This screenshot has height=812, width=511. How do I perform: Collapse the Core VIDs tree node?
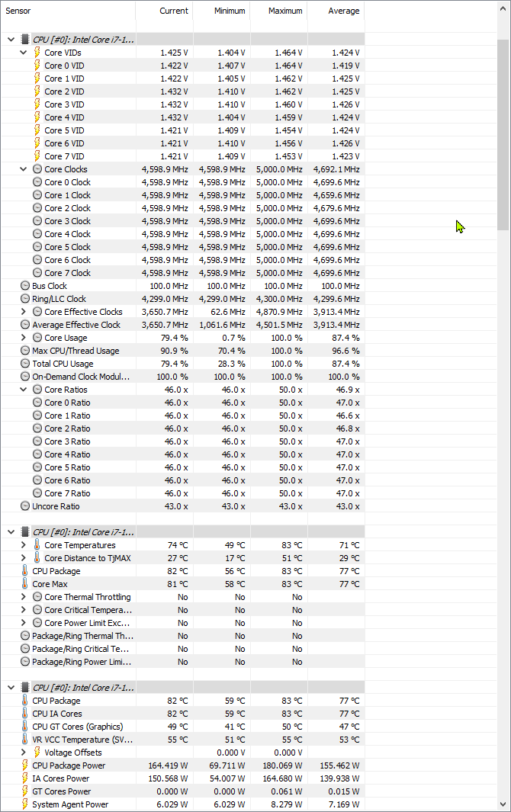[24, 53]
